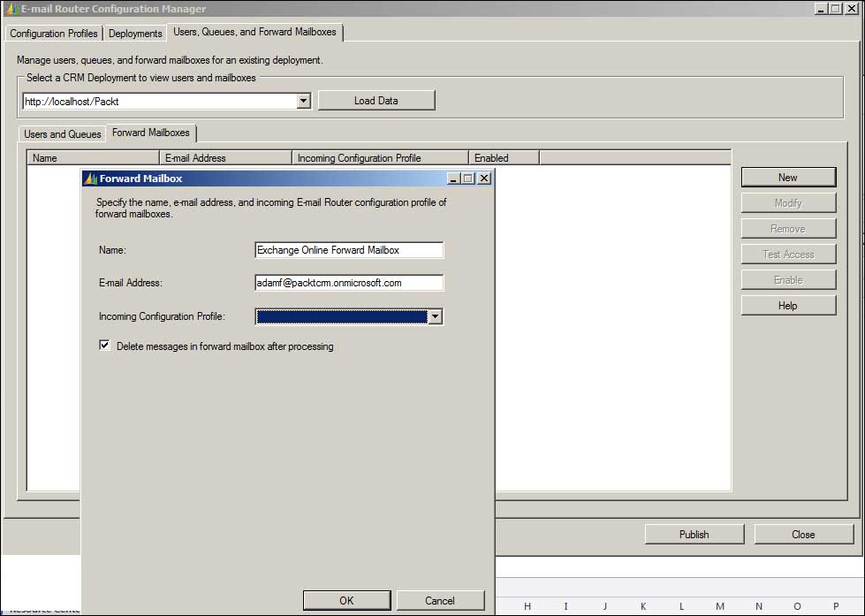Confirm the dialog with OK
Image resolution: width=865 pixels, height=616 pixels.
click(x=346, y=601)
